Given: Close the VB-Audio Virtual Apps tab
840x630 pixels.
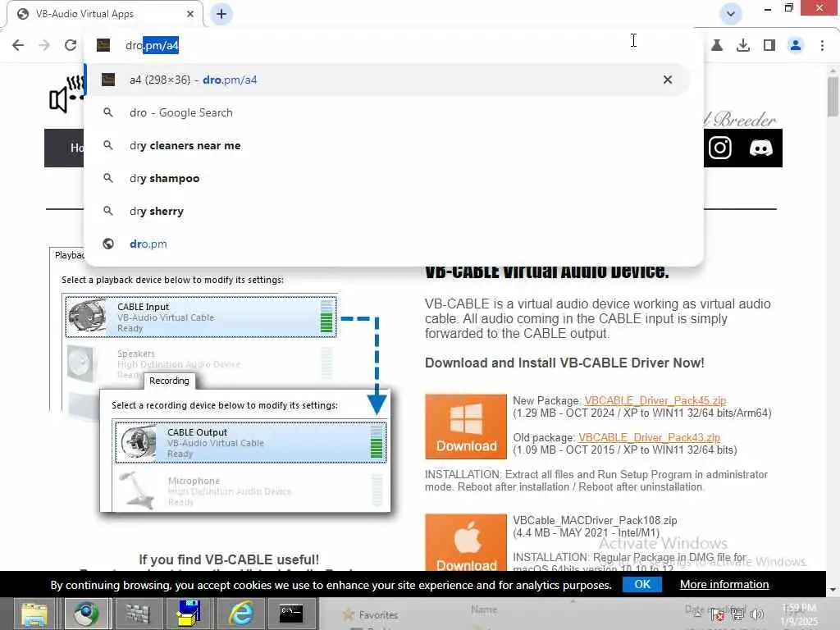Looking at the screenshot, I should pyautogui.click(x=190, y=14).
